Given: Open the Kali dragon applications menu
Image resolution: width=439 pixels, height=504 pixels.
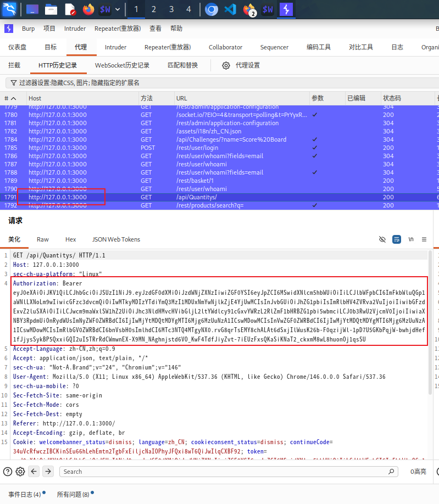Looking at the screenshot, I should [9, 9].
